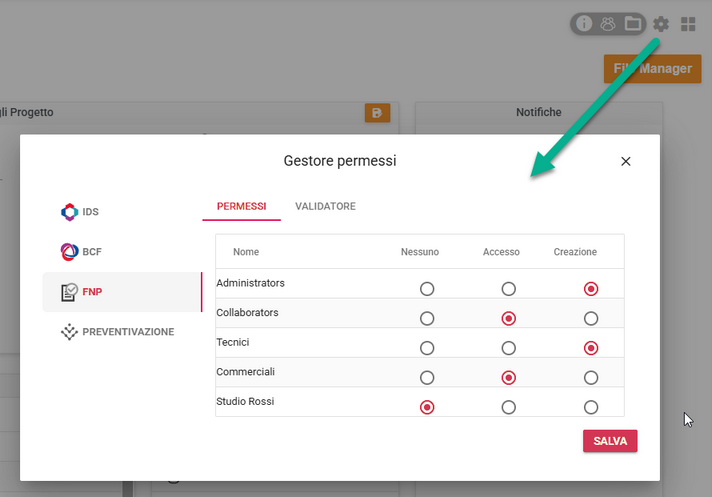Select Creazione for Studio Rossi
712x497 pixels.
591,407
